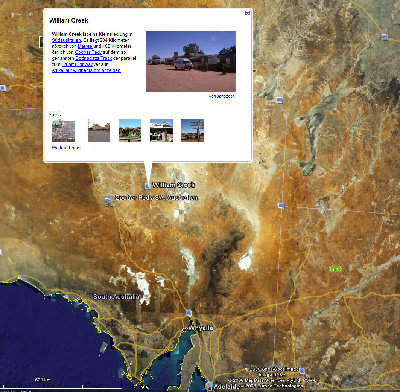
Task: Click the Adelaide map label
Action: pyautogui.click(x=227, y=387)
